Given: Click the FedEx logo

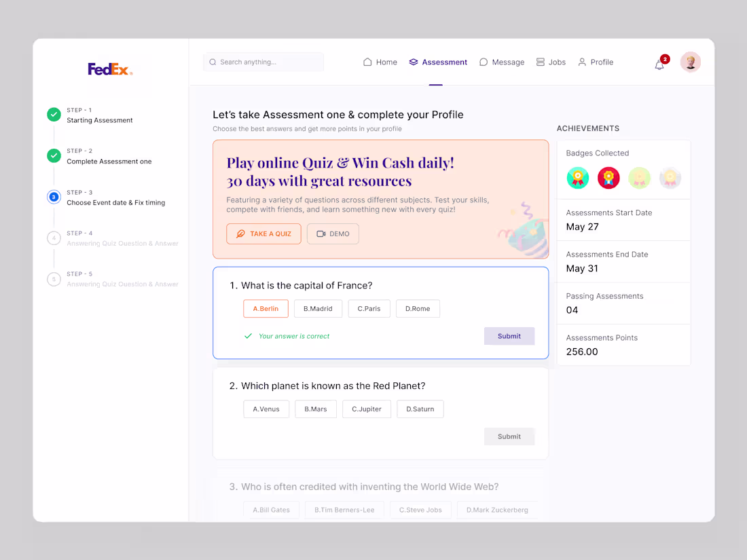Looking at the screenshot, I should point(109,69).
